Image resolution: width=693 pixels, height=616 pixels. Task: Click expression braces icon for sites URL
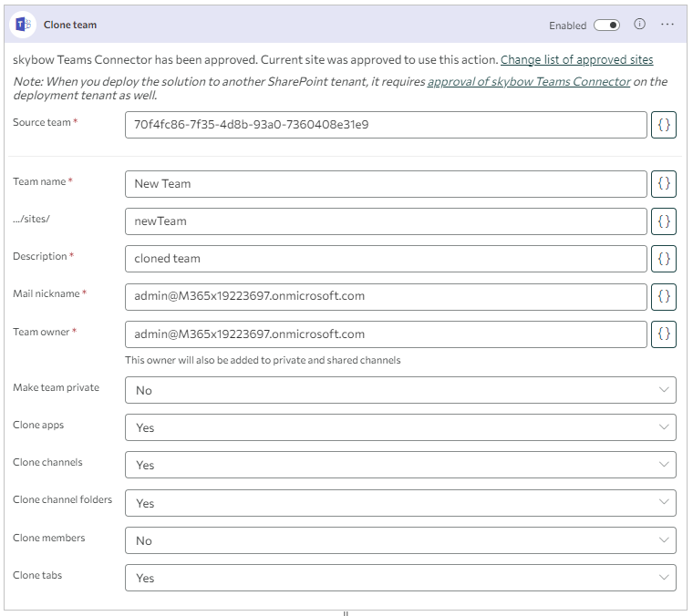[664, 221]
